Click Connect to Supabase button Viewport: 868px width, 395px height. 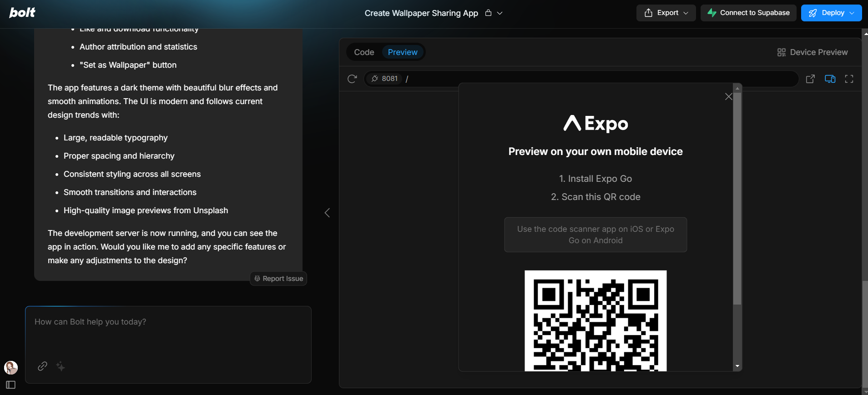tap(748, 13)
